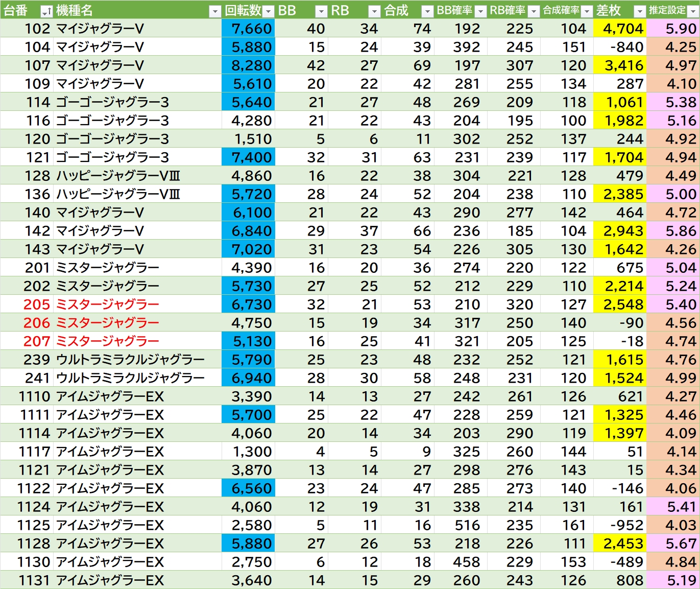The width and height of the screenshot is (700, 589).
Task: Click machine number 102 cell
Action: coord(27,29)
